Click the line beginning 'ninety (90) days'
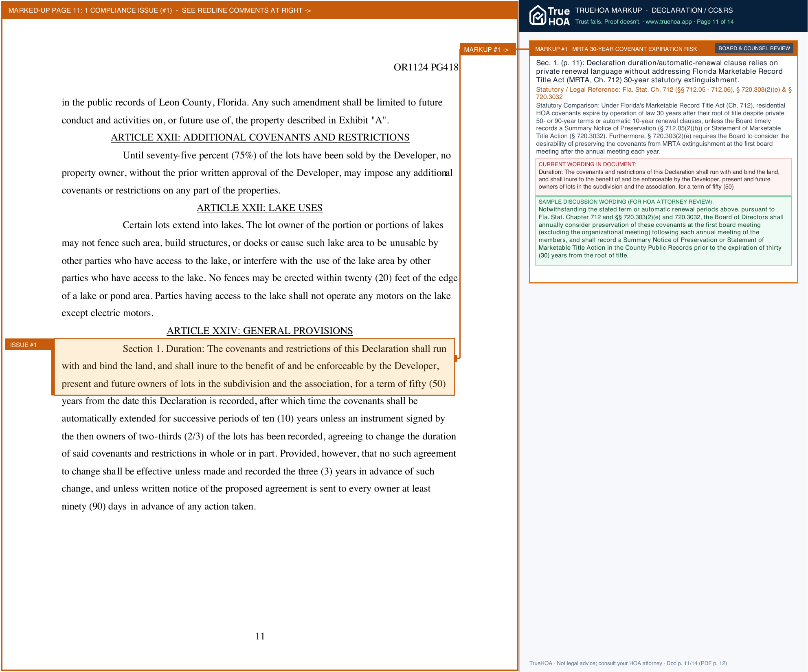The image size is (808, 672). (x=159, y=506)
